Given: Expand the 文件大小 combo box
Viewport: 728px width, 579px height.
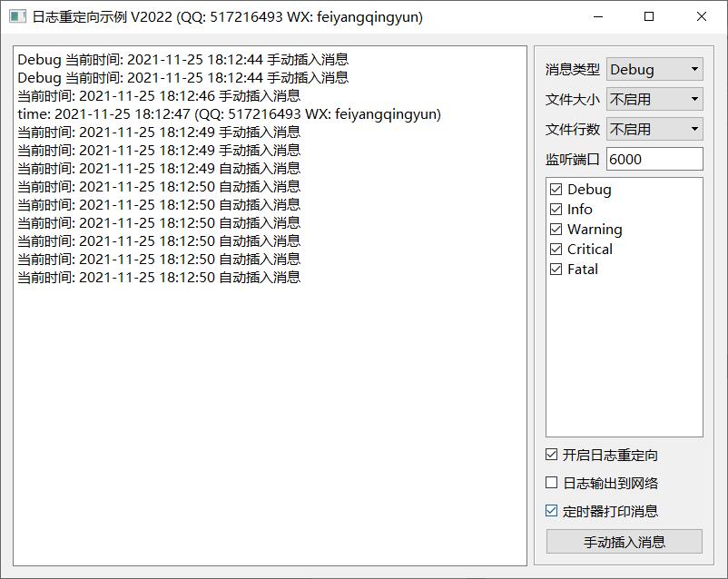Looking at the screenshot, I should pyautogui.click(x=654, y=100).
